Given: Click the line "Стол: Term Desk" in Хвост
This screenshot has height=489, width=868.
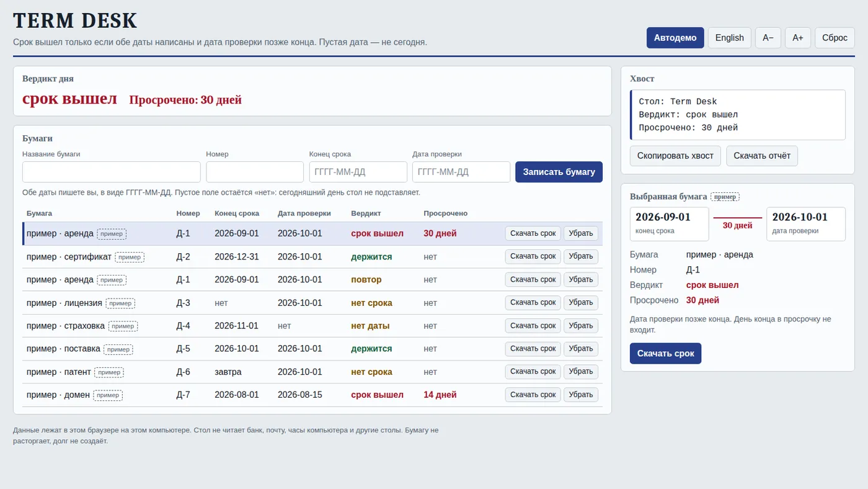Looking at the screenshot, I should pyautogui.click(x=678, y=102).
